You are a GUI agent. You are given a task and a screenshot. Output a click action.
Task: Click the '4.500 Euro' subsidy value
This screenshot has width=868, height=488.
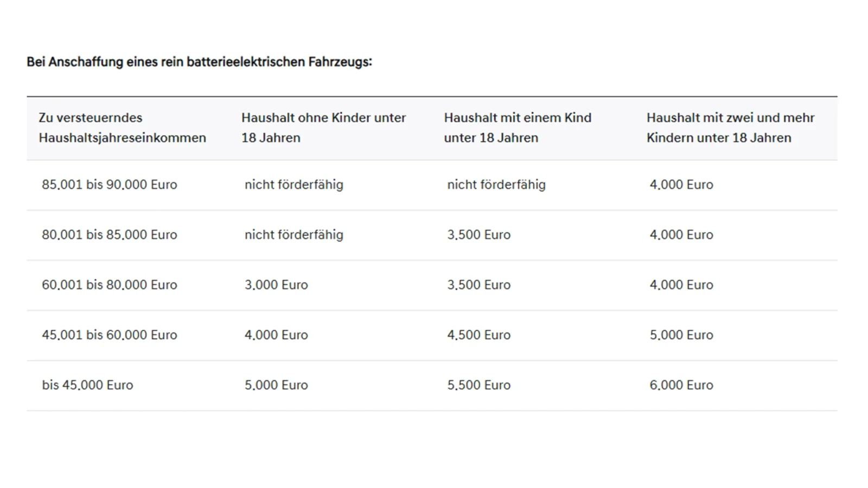478,335
